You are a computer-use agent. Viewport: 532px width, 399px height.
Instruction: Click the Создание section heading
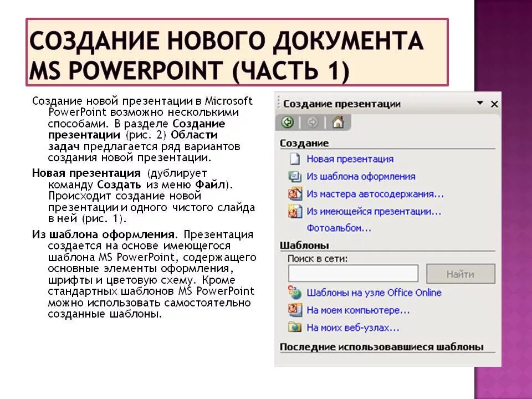coord(304,143)
